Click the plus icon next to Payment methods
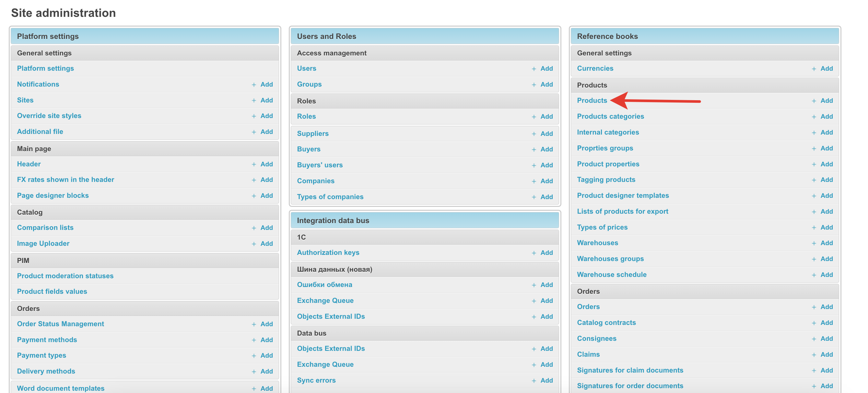The width and height of the screenshot is (868, 393). click(x=254, y=340)
